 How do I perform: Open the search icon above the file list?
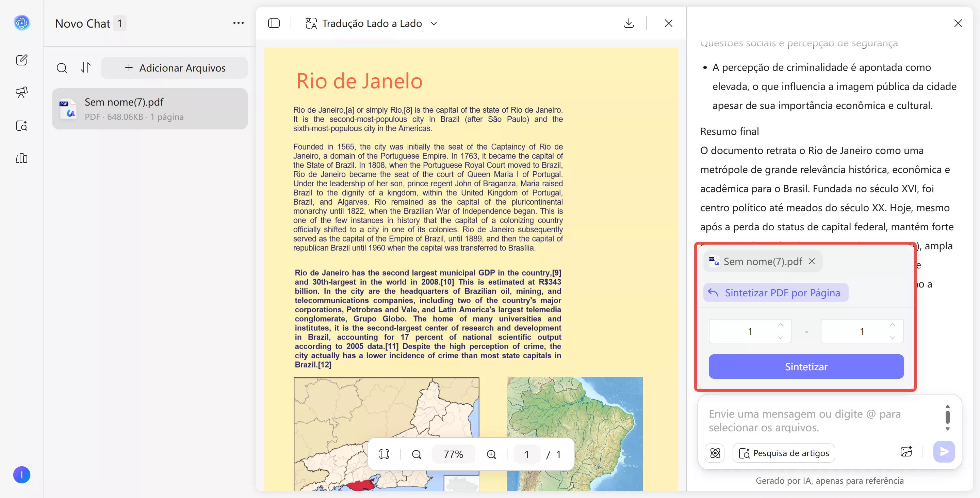point(62,68)
